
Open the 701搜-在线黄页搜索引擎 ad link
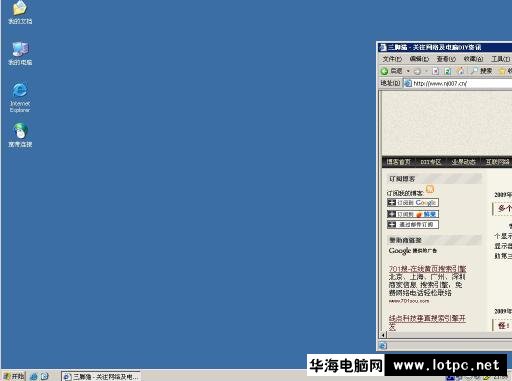(x=427, y=269)
